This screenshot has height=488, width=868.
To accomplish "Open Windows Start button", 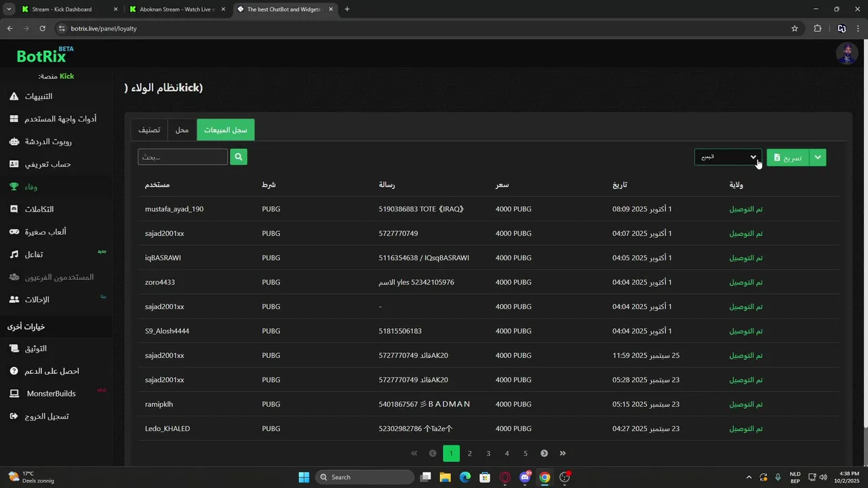I will click(304, 477).
